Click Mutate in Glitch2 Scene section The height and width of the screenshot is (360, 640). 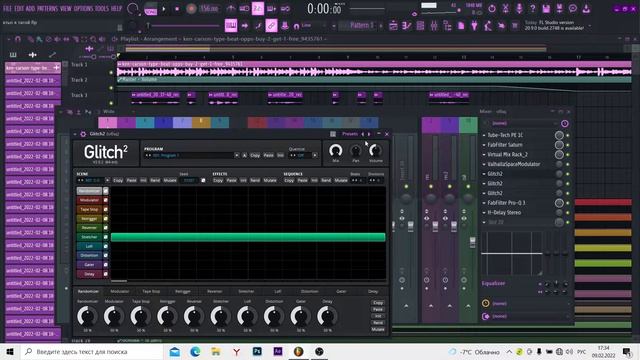click(x=170, y=180)
